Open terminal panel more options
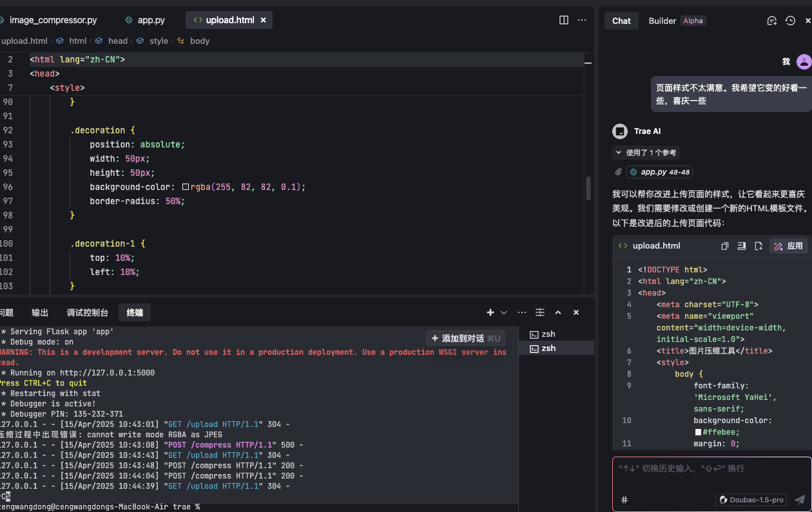Image resolution: width=812 pixels, height=512 pixels. coord(522,312)
